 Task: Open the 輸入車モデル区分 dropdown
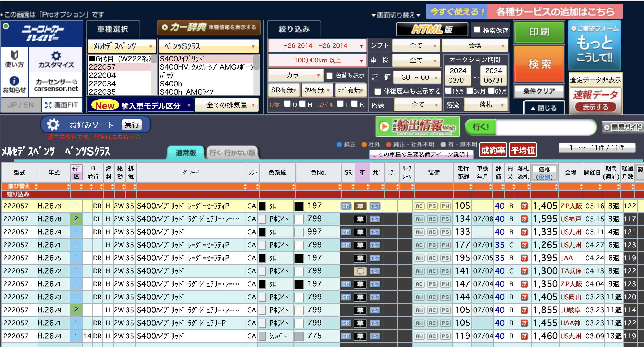tap(141, 105)
